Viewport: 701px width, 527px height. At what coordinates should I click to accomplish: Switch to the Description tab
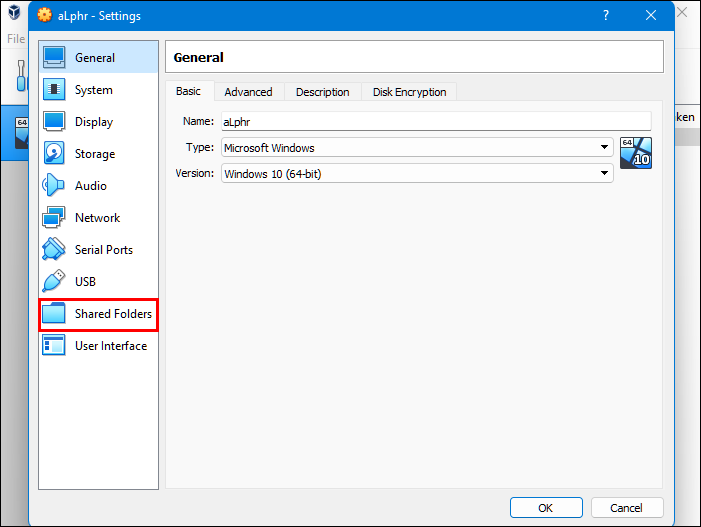click(322, 92)
